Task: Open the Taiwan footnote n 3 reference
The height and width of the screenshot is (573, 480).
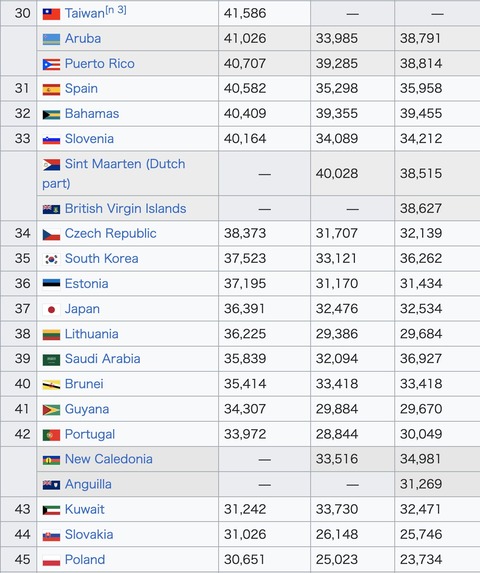Action: click(116, 10)
